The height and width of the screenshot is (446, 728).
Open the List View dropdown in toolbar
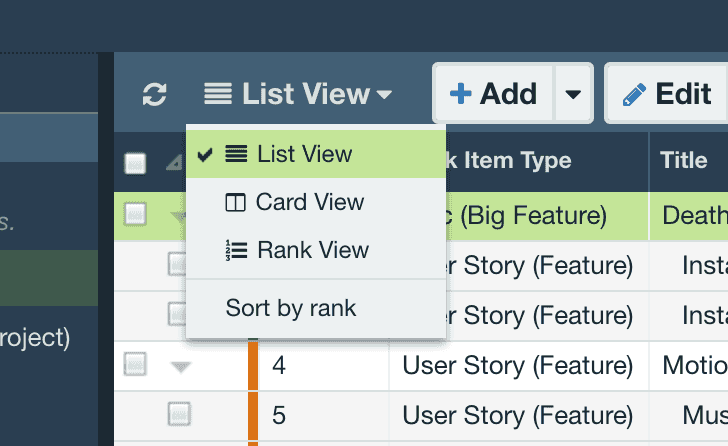coord(298,94)
